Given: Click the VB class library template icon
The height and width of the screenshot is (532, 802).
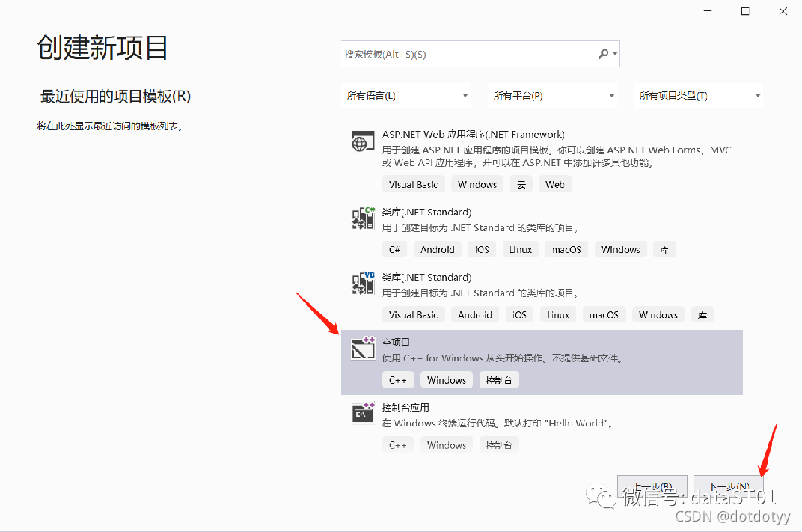Looking at the screenshot, I should [x=363, y=283].
